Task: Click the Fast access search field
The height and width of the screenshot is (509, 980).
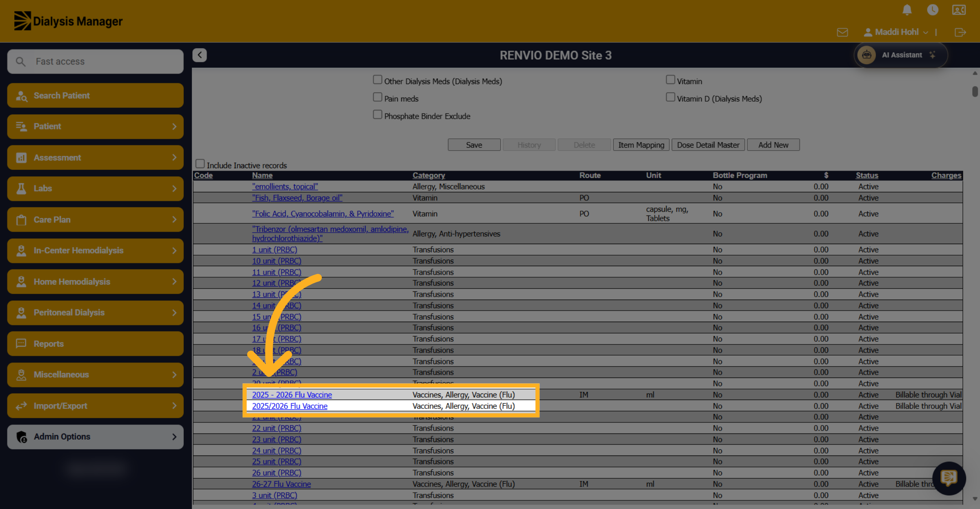Action: 95,62
